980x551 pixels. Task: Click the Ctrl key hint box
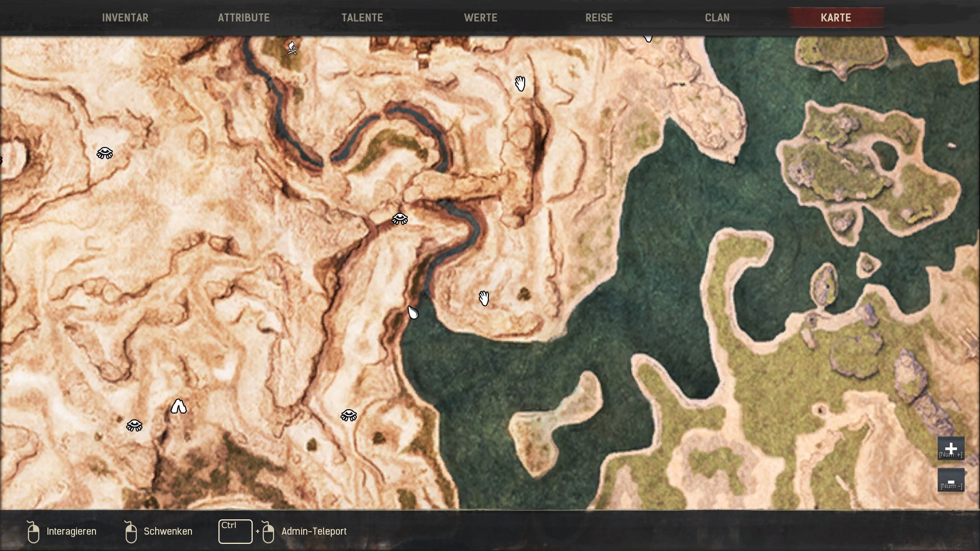tap(235, 532)
